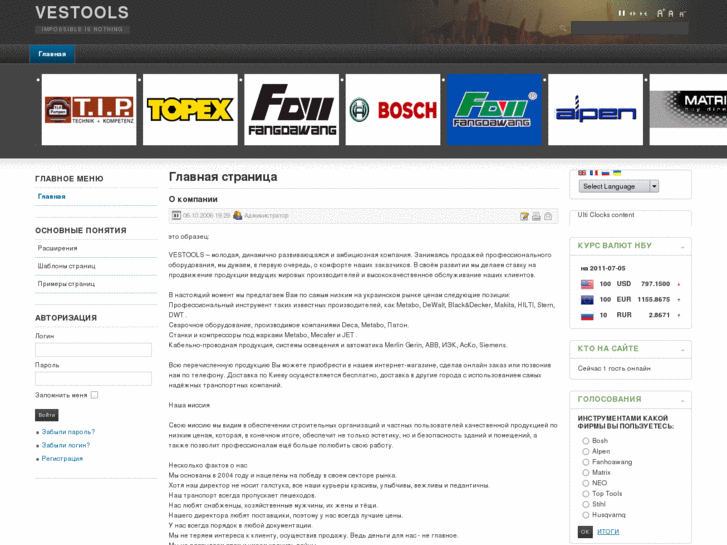727x545 pixels.
Task: Switch language with the UK flag
Action: [582, 173]
